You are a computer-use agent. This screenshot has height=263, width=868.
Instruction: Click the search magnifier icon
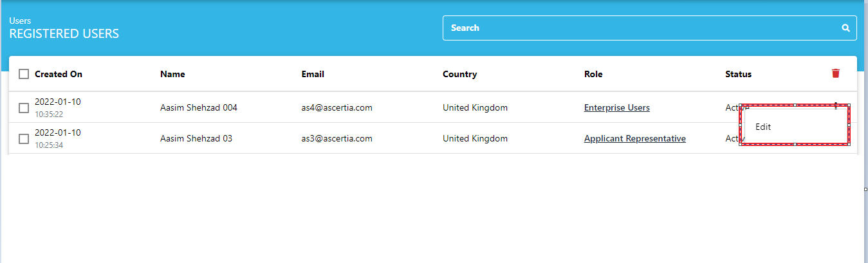pyautogui.click(x=845, y=28)
